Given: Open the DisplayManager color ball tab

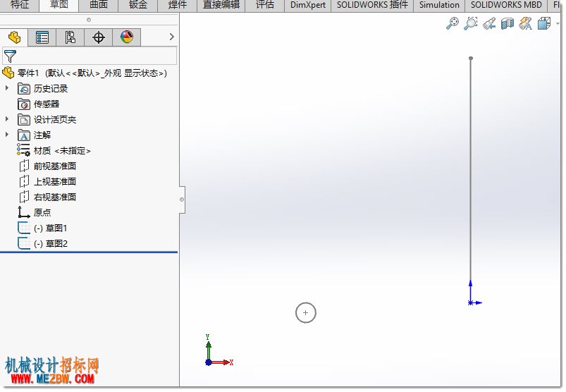Looking at the screenshot, I should [127, 37].
